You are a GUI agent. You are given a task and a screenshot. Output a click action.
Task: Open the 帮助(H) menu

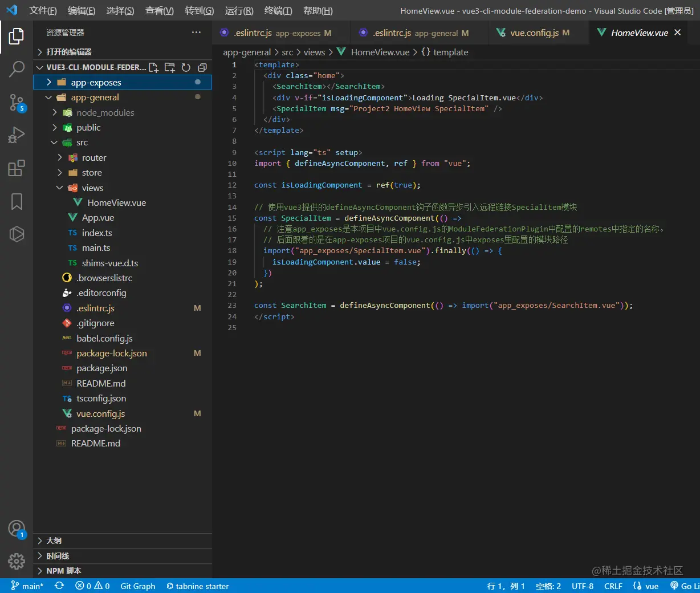pyautogui.click(x=318, y=11)
